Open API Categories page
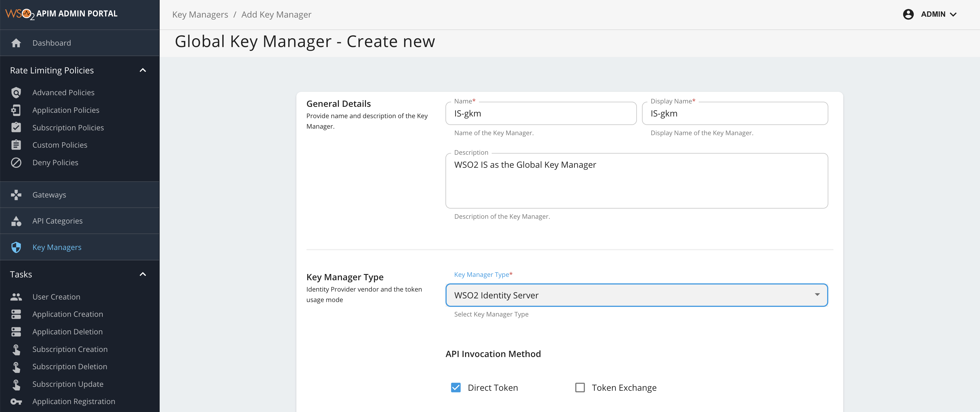Screen dimensions: 980x412 coord(58,220)
